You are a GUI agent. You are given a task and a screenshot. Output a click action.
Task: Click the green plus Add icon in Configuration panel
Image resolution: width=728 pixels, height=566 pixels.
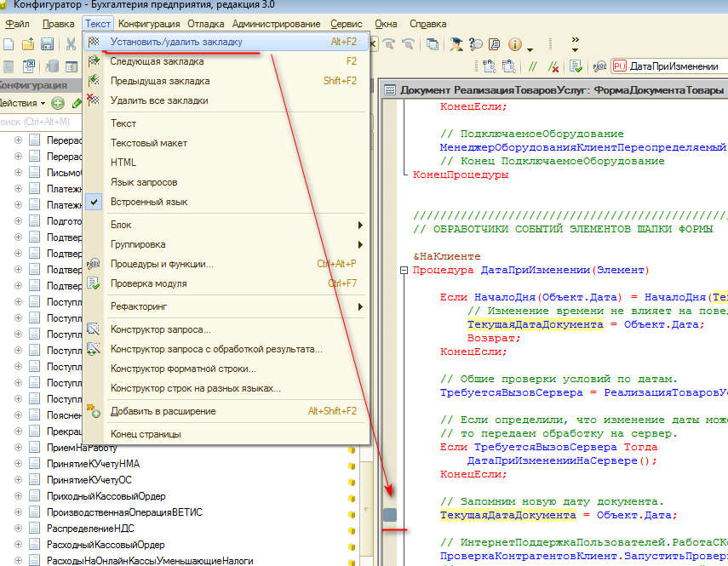tap(58, 103)
